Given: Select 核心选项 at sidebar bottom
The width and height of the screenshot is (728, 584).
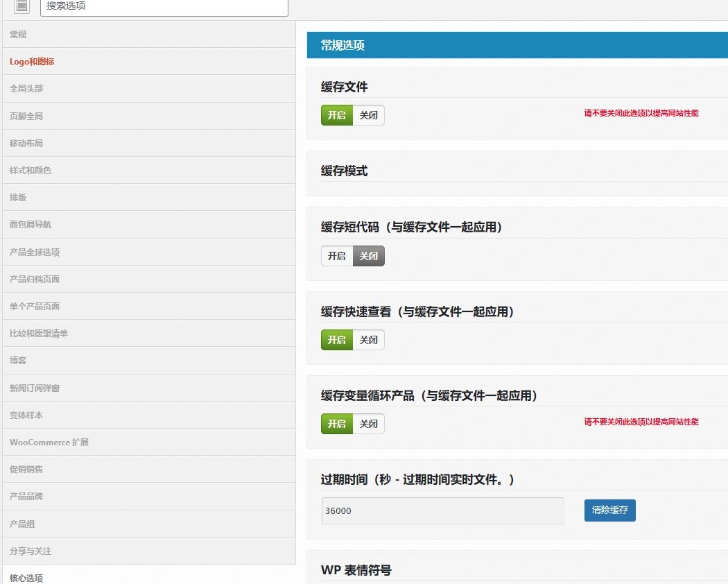Looking at the screenshot, I should pos(26,576).
